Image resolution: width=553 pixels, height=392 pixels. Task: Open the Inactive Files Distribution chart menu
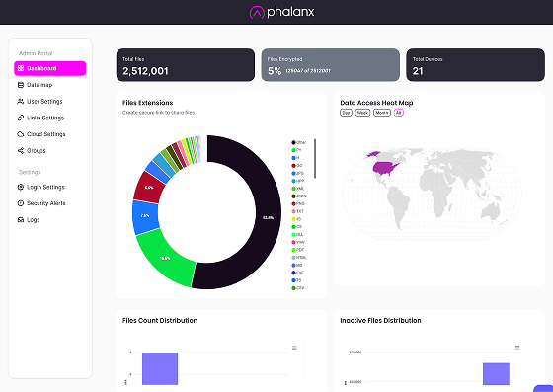pyautogui.click(x=517, y=348)
